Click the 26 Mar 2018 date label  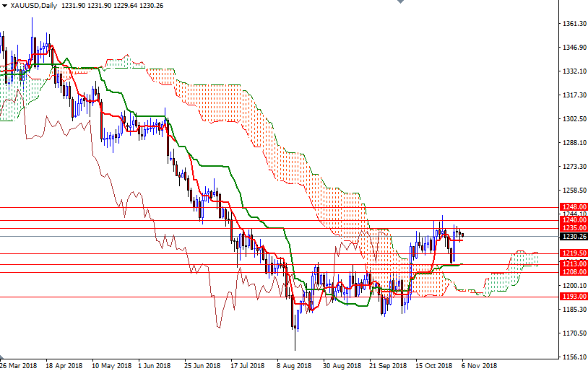pos(20,365)
